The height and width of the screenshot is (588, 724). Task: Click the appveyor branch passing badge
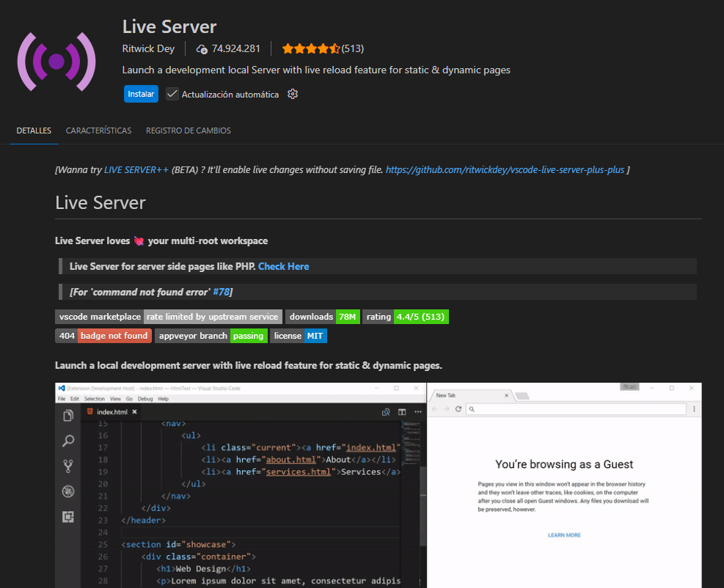click(211, 336)
